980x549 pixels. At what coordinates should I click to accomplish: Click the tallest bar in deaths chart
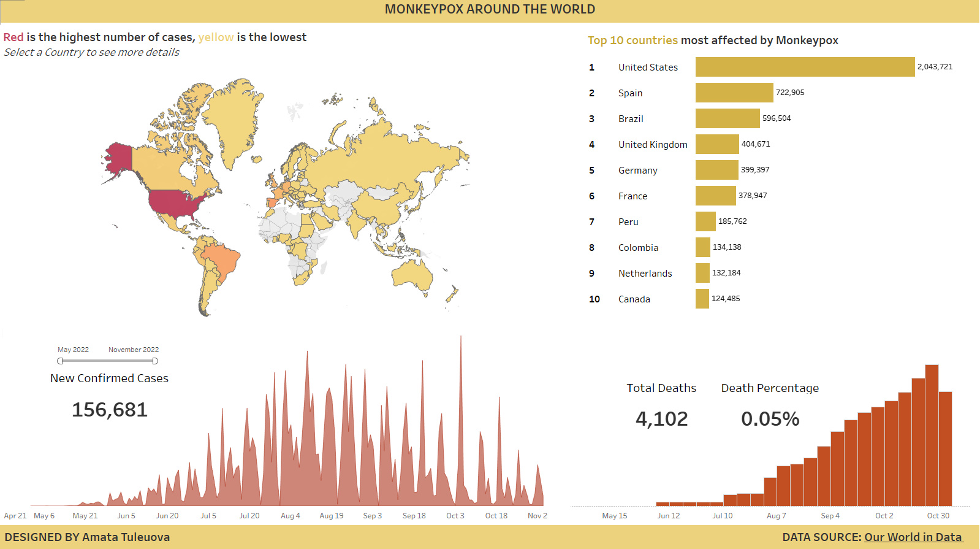click(x=932, y=436)
